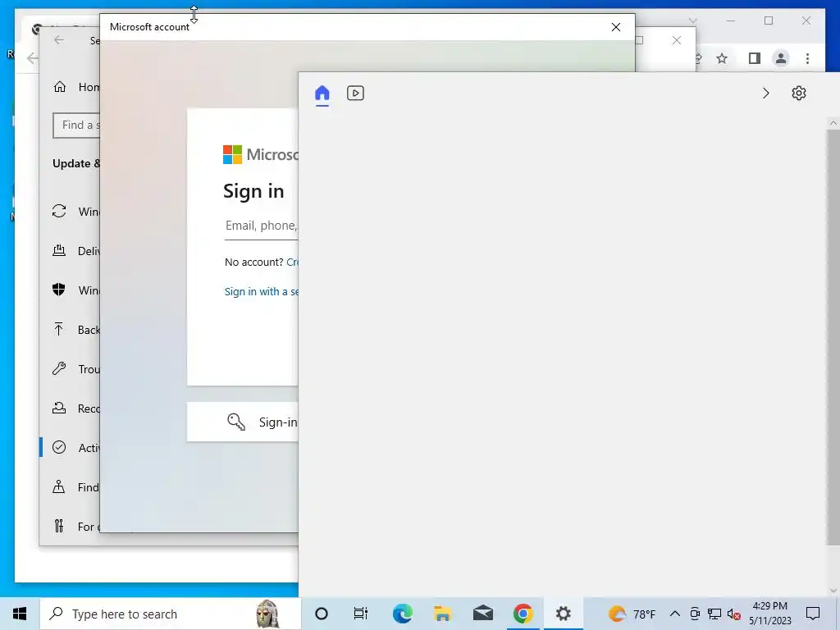Click the Sign in heading text

click(253, 191)
